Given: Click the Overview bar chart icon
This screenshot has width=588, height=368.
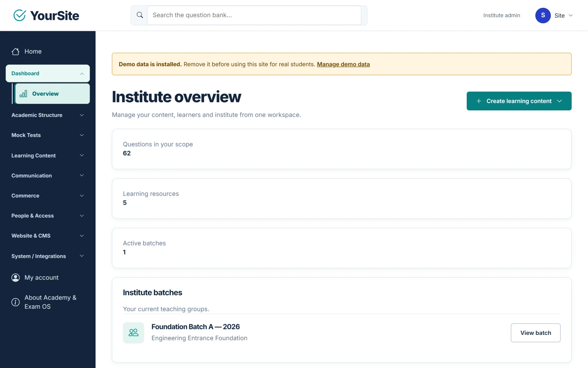Looking at the screenshot, I should [x=24, y=94].
